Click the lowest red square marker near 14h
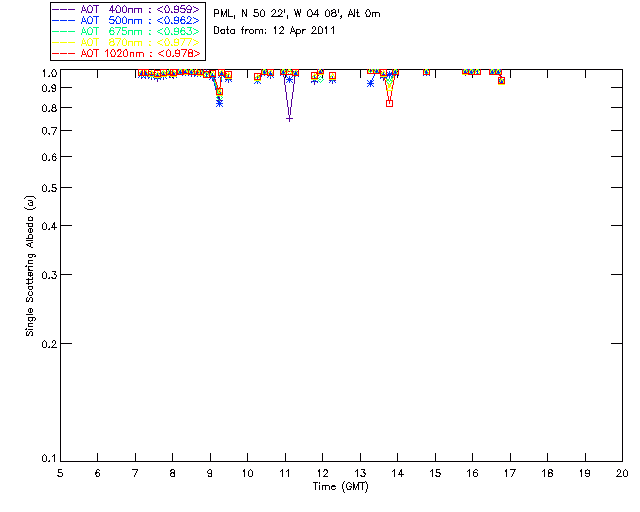The height and width of the screenshot is (512, 640). pos(389,104)
